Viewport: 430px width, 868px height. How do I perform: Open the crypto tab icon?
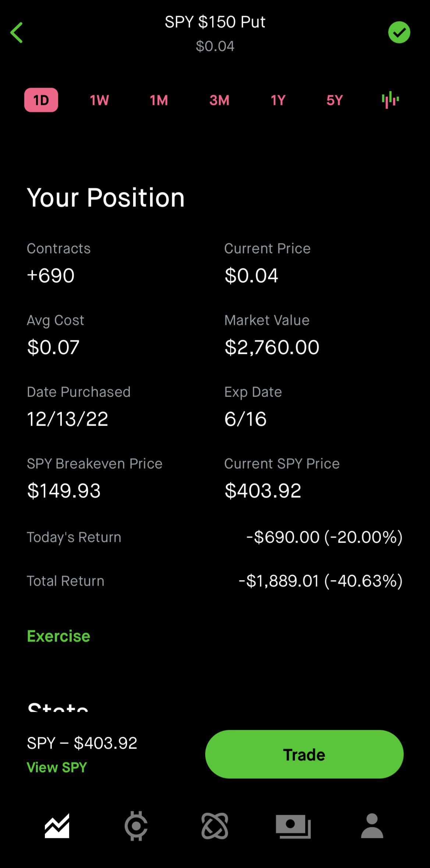[136, 826]
